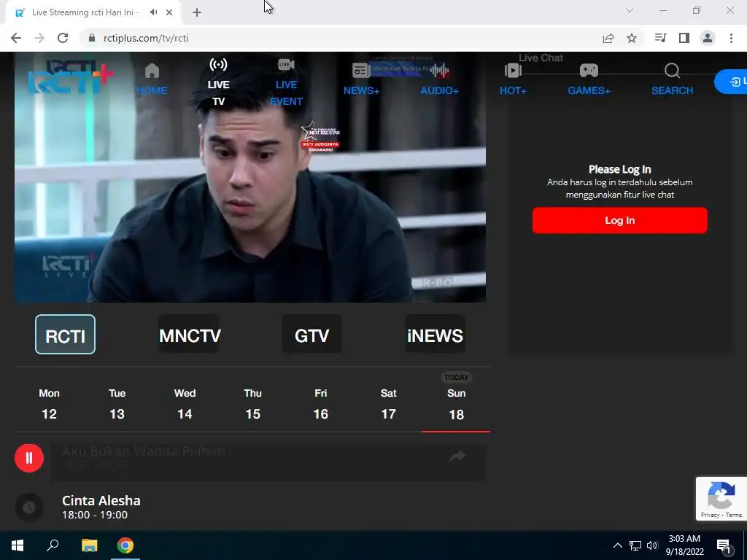The height and width of the screenshot is (560, 747).
Task: View site information via the lock icon
Action: (x=92, y=38)
